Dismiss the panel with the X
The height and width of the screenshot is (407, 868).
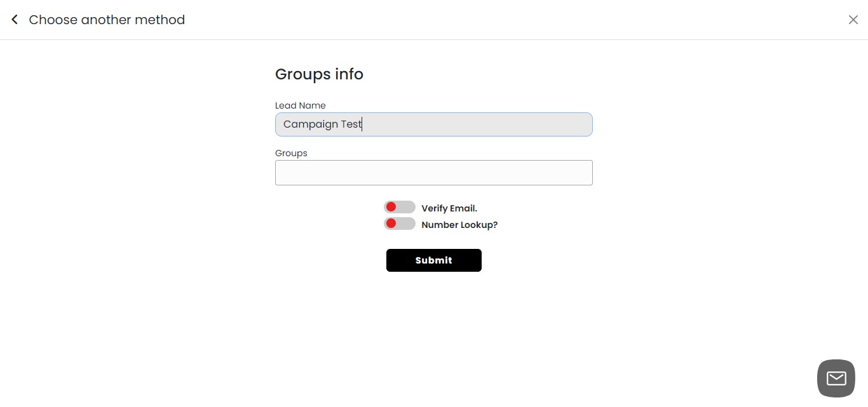point(853,19)
